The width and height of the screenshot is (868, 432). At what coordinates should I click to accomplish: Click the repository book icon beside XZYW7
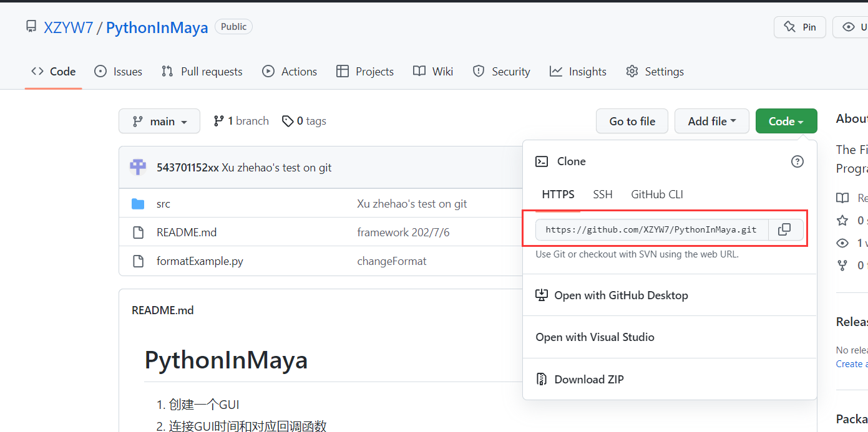[31, 27]
